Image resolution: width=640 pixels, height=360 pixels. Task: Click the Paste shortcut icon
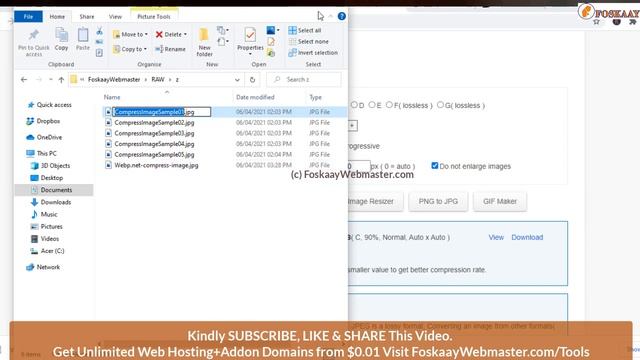tap(99, 53)
